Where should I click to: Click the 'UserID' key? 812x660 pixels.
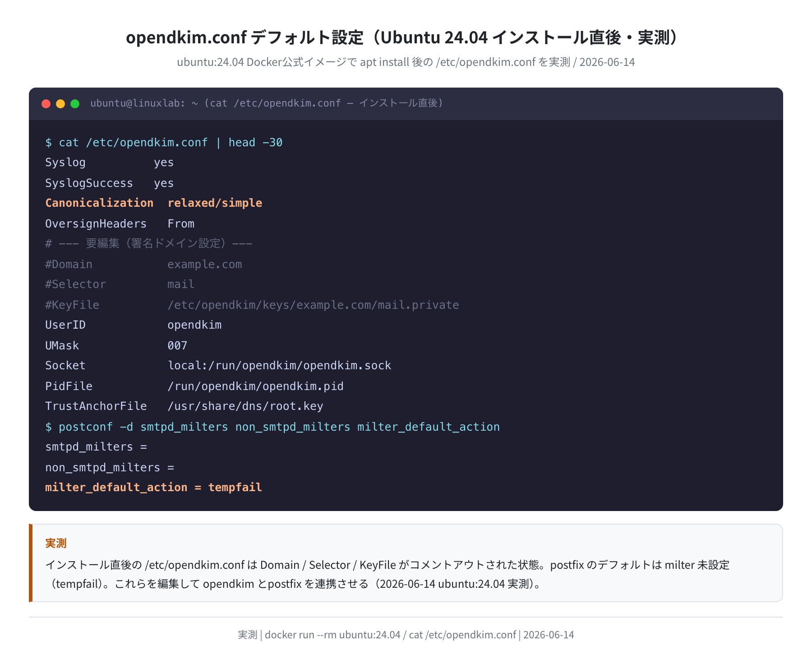(65, 325)
